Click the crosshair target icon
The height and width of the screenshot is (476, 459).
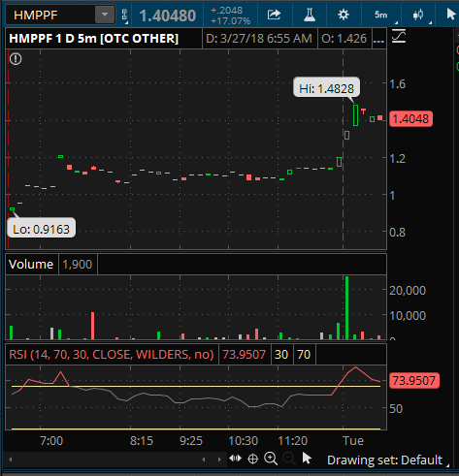pos(253,459)
